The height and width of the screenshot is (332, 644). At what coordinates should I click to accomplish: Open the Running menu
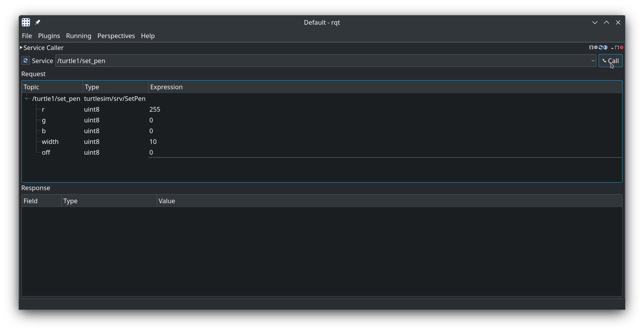(x=78, y=36)
